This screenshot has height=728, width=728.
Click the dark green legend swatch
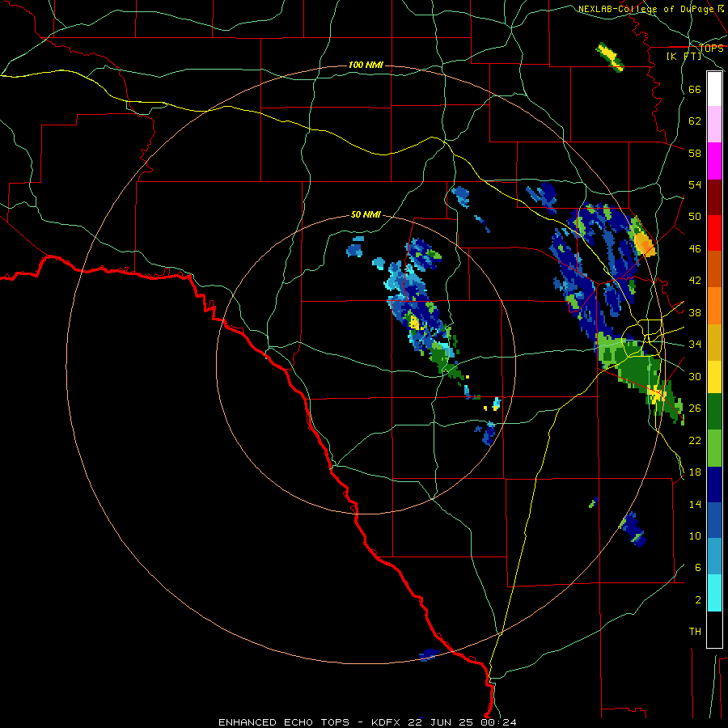pyautogui.click(x=714, y=412)
